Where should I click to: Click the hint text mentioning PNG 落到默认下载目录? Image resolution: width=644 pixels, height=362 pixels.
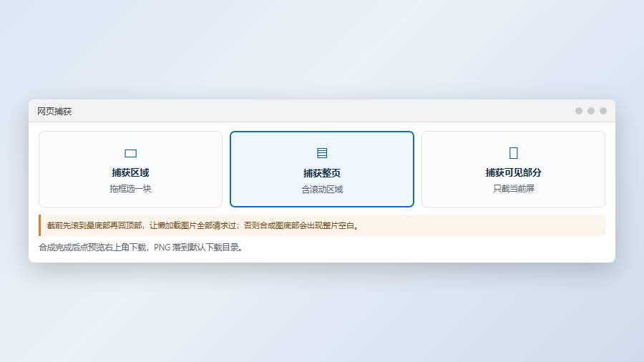click(x=141, y=248)
